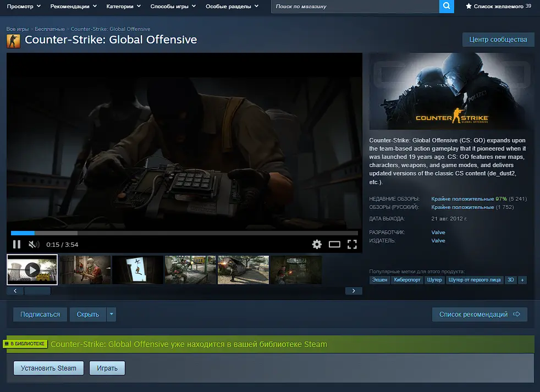Click the right arrow under the thumbnails

pos(354,290)
